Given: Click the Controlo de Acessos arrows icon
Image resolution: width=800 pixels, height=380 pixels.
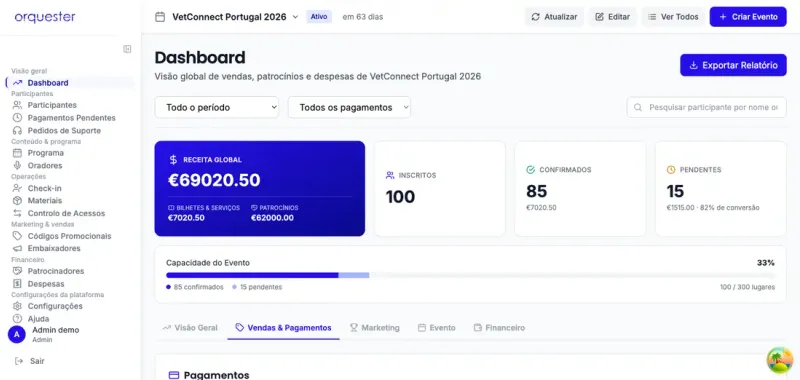Looking at the screenshot, I should click(x=17, y=213).
